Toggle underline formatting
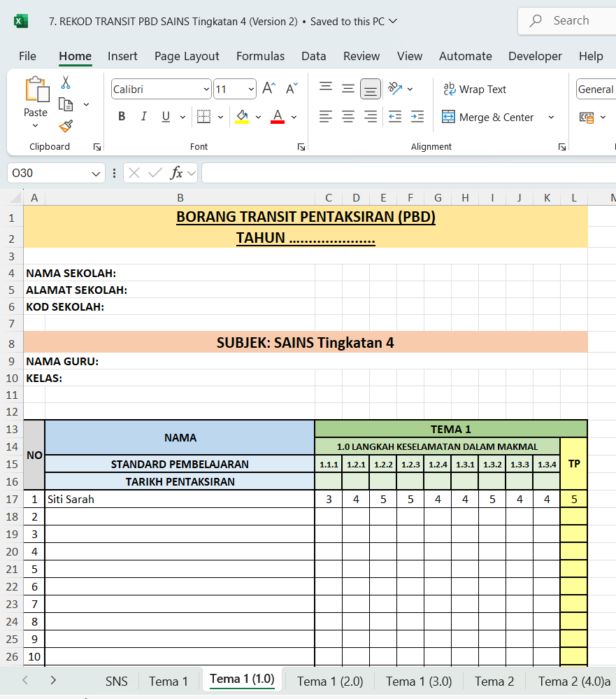This screenshot has height=699, width=616. [x=166, y=117]
